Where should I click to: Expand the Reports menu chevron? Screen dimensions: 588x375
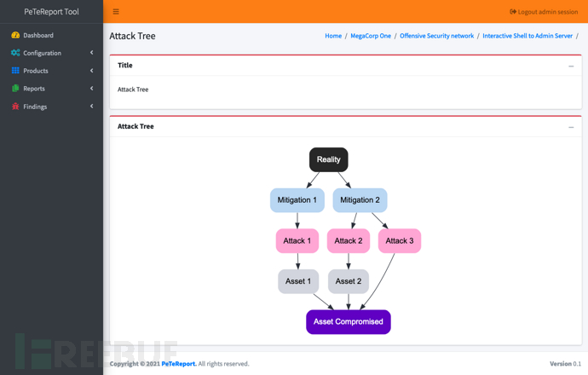92,88
